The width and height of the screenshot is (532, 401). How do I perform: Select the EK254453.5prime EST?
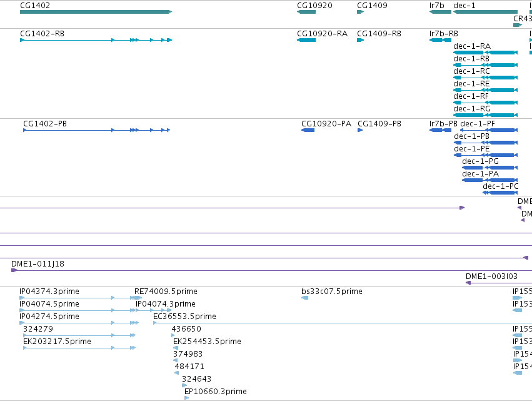pyautogui.click(x=176, y=348)
